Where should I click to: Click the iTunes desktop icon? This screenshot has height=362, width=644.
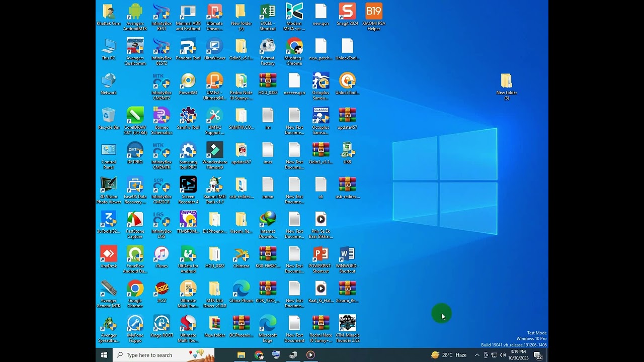(x=162, y=254)
